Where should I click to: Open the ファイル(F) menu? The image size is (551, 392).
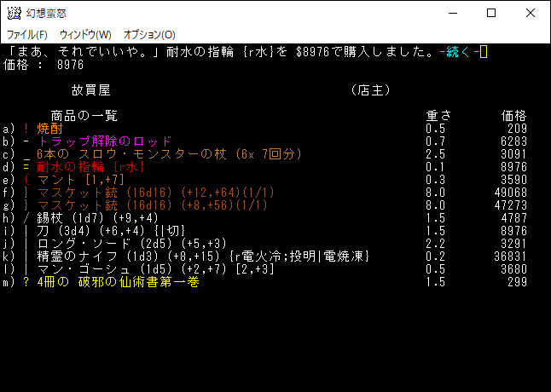pyautogui.click(x=26, y=35)
